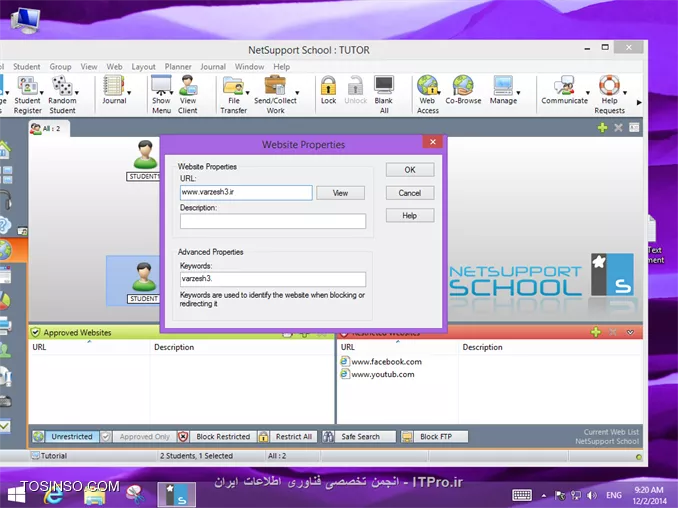Open the Web menu
This screenshot has width=678, height=508.
click(114, 67)
